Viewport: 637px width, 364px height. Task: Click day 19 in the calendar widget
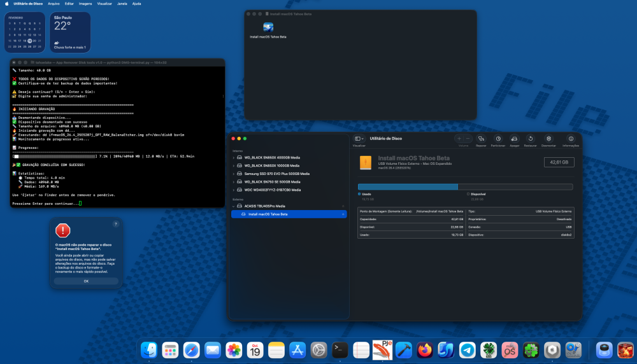[x=30, y=41]
